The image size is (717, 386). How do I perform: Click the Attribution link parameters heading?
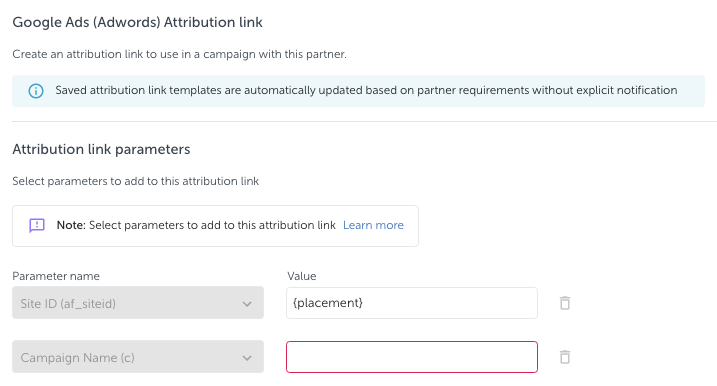click(102, 150)
